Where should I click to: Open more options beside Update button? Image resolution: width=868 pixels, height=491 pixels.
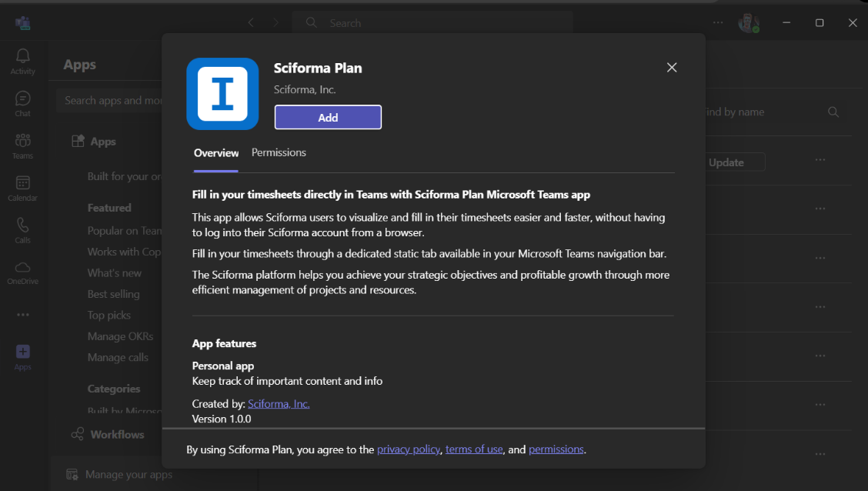[x=820, y=160]
